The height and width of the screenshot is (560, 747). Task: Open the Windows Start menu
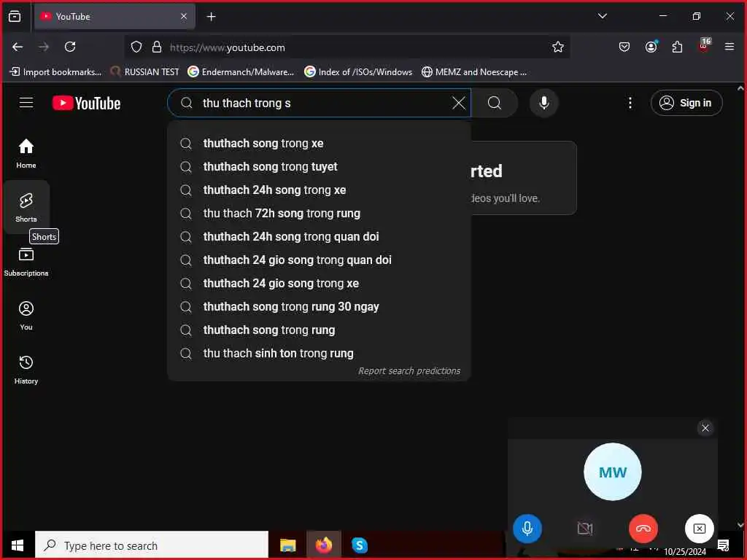18,545
